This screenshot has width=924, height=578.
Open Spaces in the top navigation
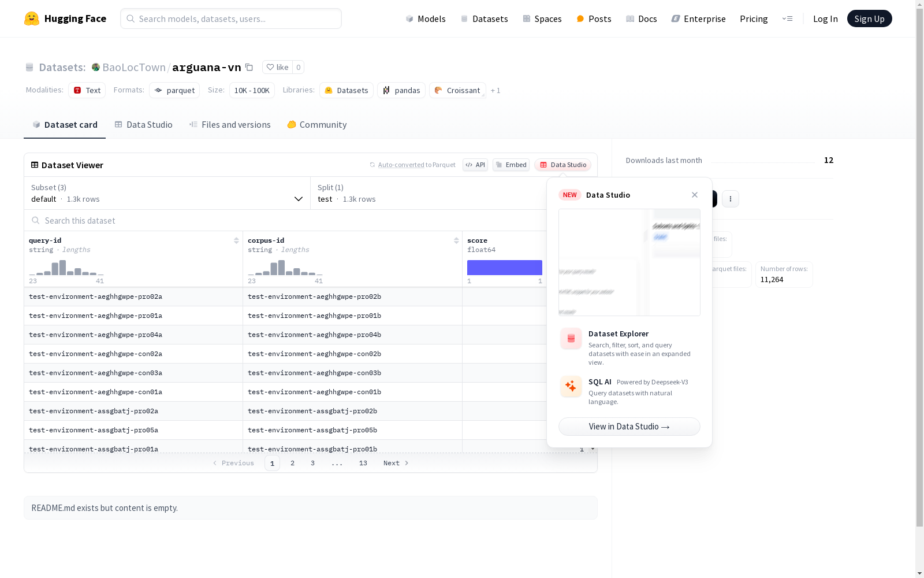[542, 18]
